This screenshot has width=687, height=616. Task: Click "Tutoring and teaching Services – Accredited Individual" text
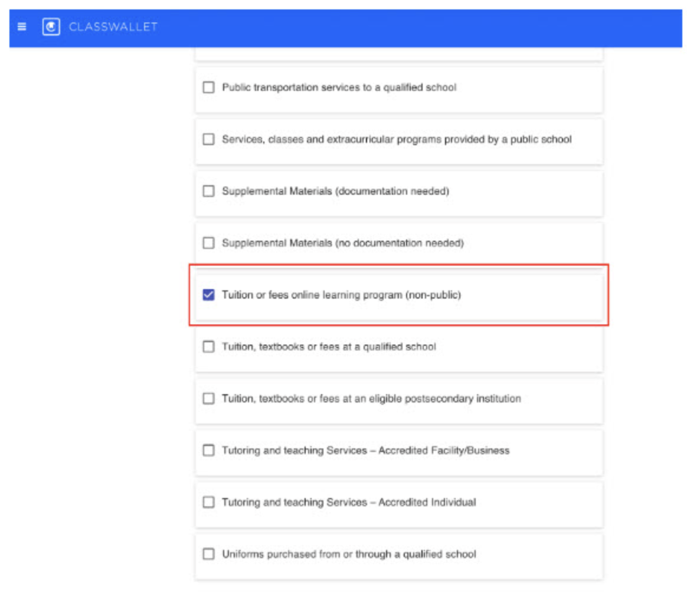349,502
